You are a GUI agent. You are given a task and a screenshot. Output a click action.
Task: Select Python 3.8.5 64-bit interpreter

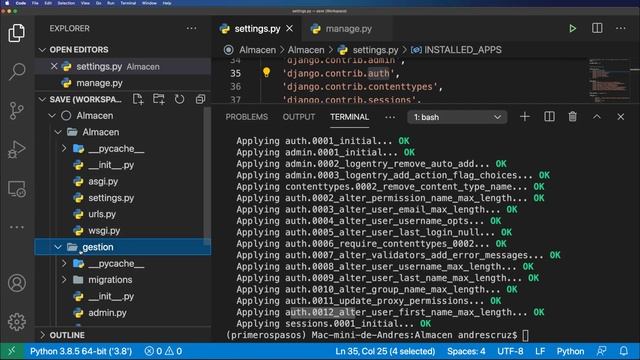(81, 351)
